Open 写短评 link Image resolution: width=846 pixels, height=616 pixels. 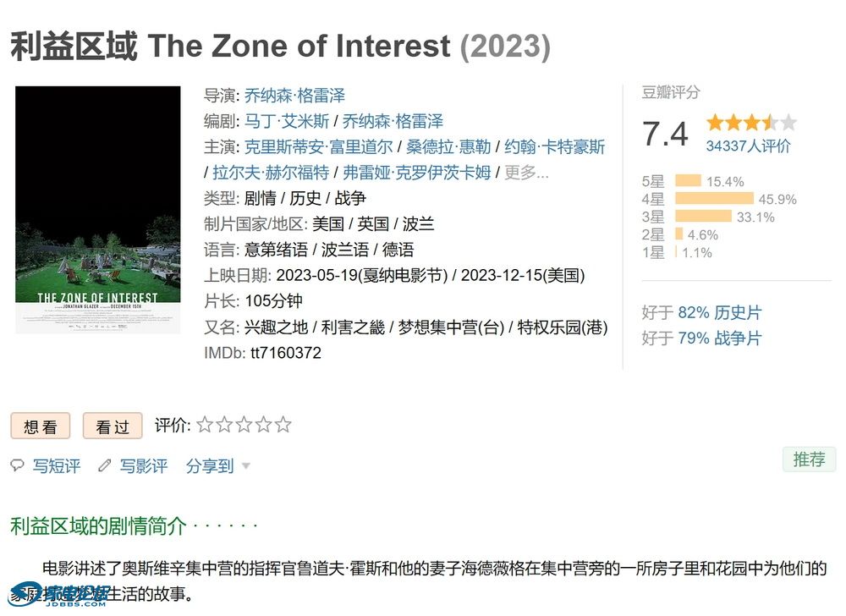tap(56, 465)
